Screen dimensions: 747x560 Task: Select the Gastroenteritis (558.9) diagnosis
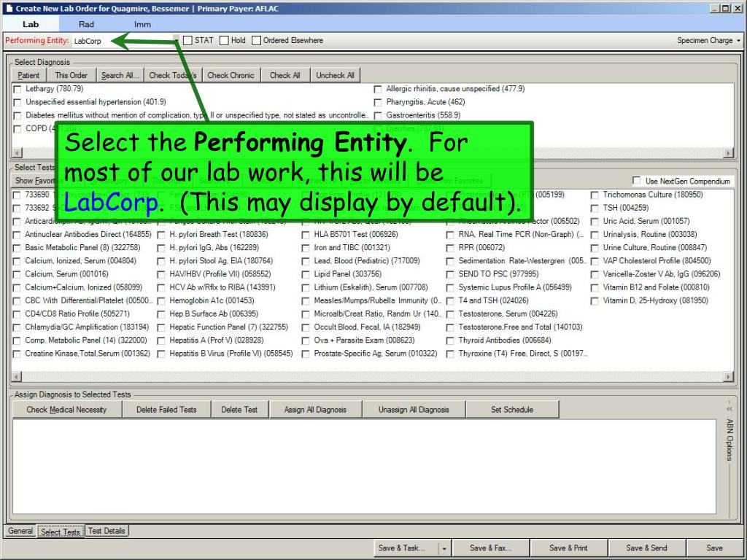[x=378, y=116]
